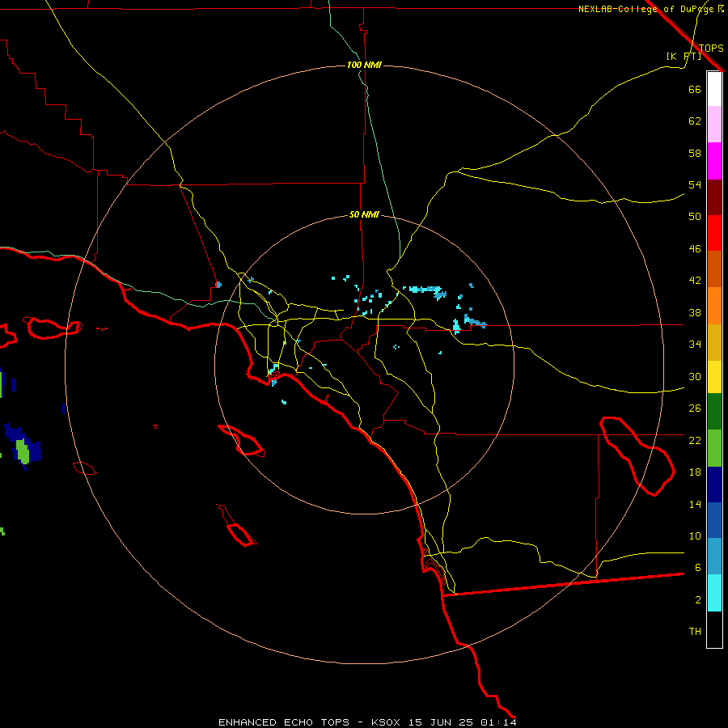Click the 50 NMI range ring label

364,214
